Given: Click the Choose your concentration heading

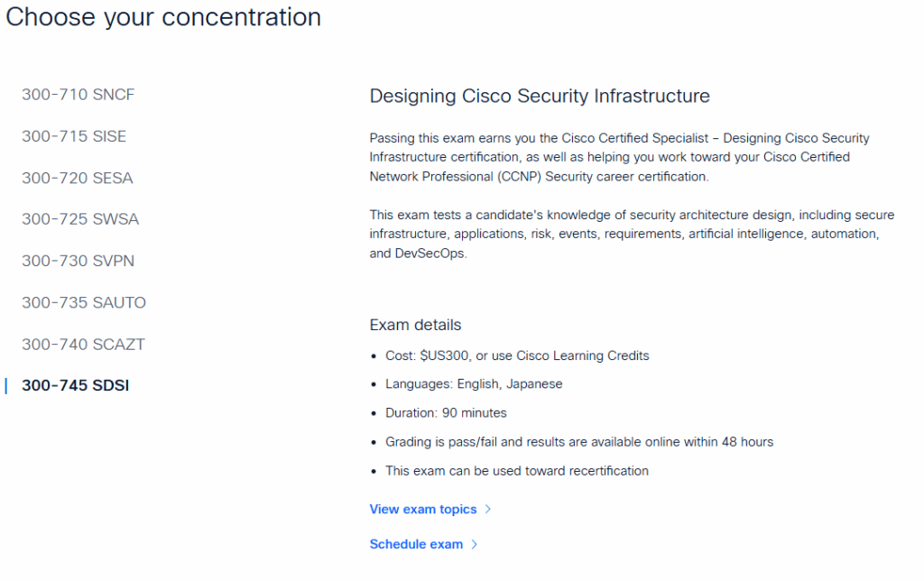Looking at the screenshot, I should 163,17.
